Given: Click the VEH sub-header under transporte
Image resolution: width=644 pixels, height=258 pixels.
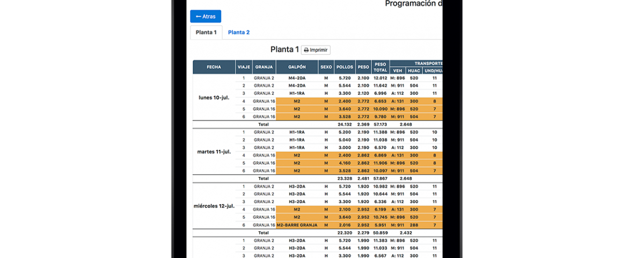Looking at the screenshot, I should 398,70.
